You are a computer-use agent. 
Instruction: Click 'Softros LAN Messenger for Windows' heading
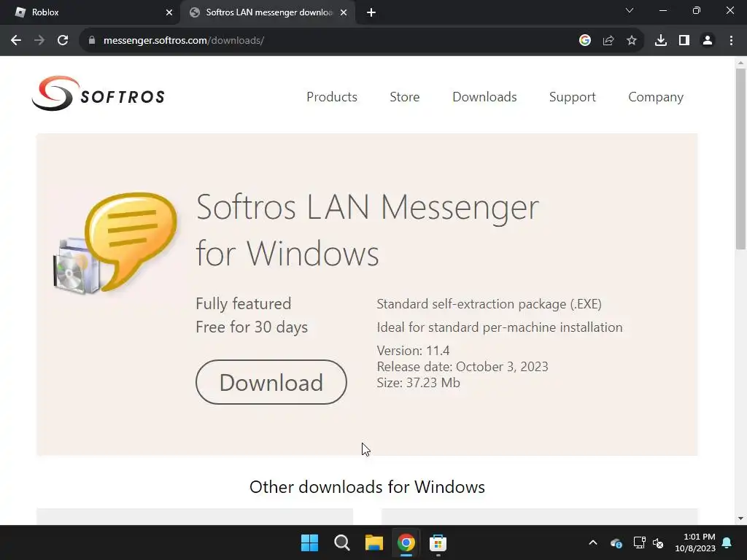pyautogui.click(x=368, y=230)
